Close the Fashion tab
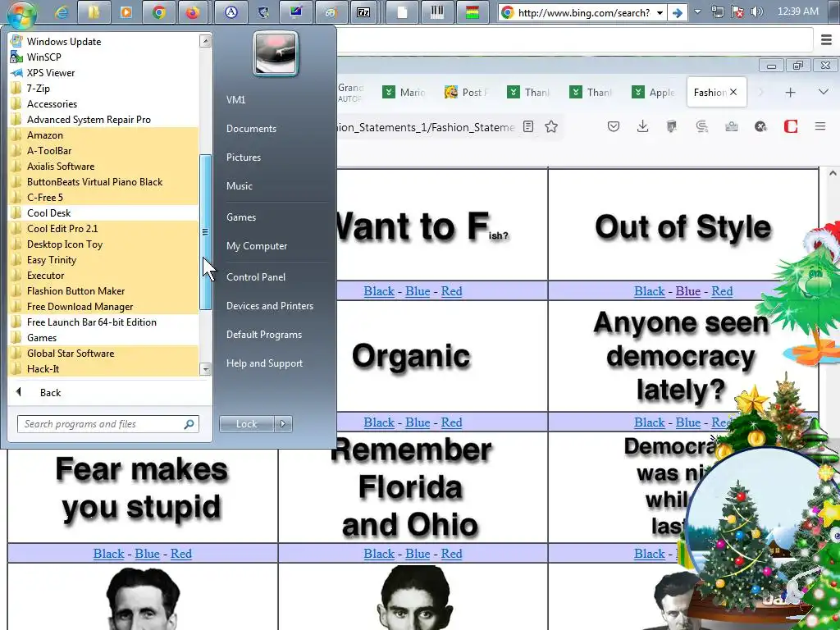Viewport: 840px width, 630px height. point(733,92)
